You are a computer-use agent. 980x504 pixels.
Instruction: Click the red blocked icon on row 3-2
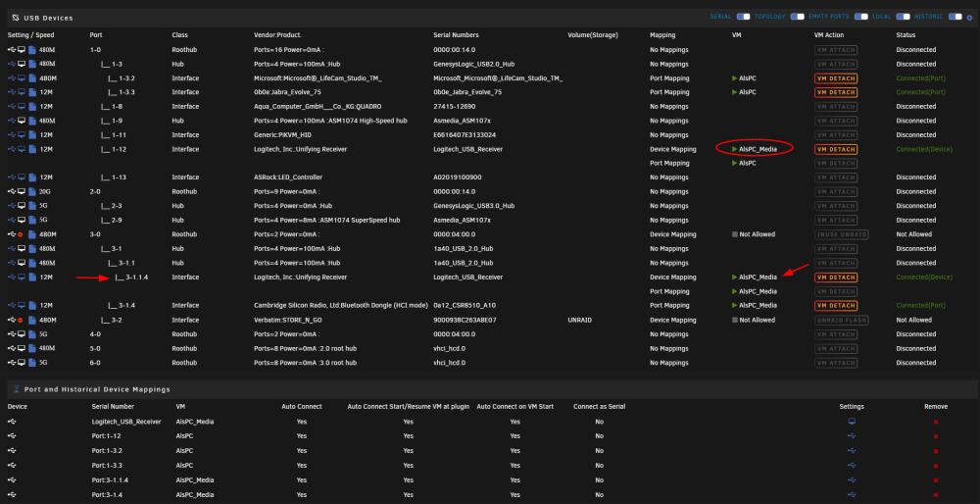(x=22, y=320)
